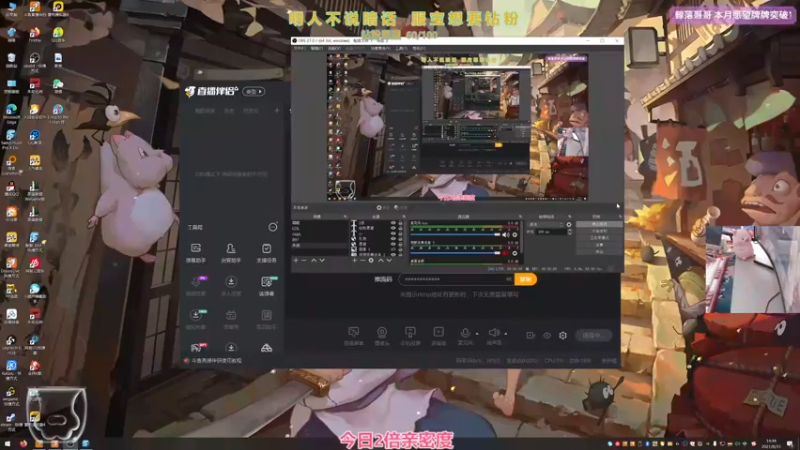Click the orange 复制 copy button

pos(526,279)
